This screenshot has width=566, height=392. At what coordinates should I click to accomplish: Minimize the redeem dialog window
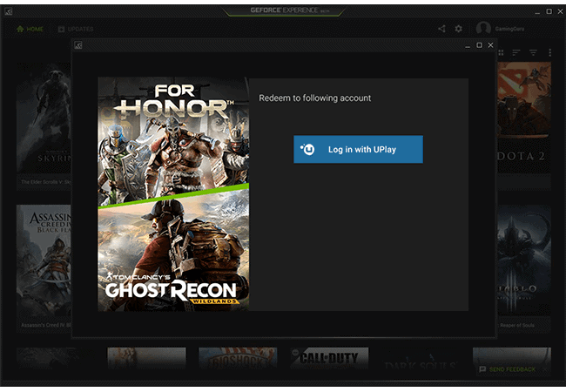[x=468, y=45]
